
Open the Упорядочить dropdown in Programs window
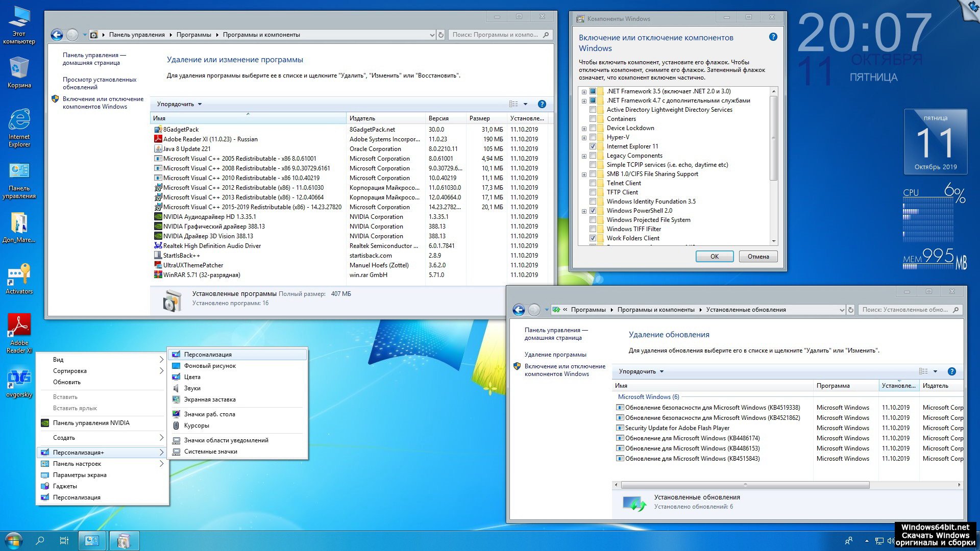point(179,104)
